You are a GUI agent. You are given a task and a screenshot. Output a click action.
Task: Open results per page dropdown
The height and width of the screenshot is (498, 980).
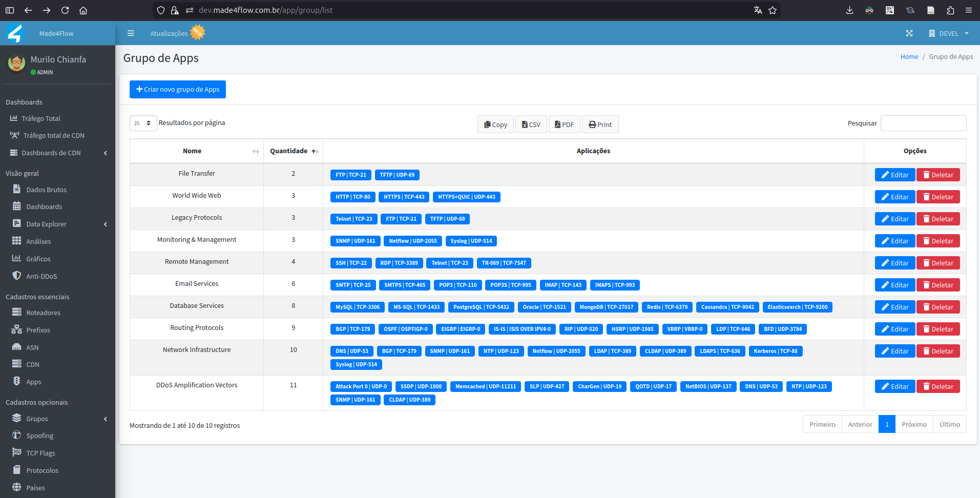pos(143,123)
